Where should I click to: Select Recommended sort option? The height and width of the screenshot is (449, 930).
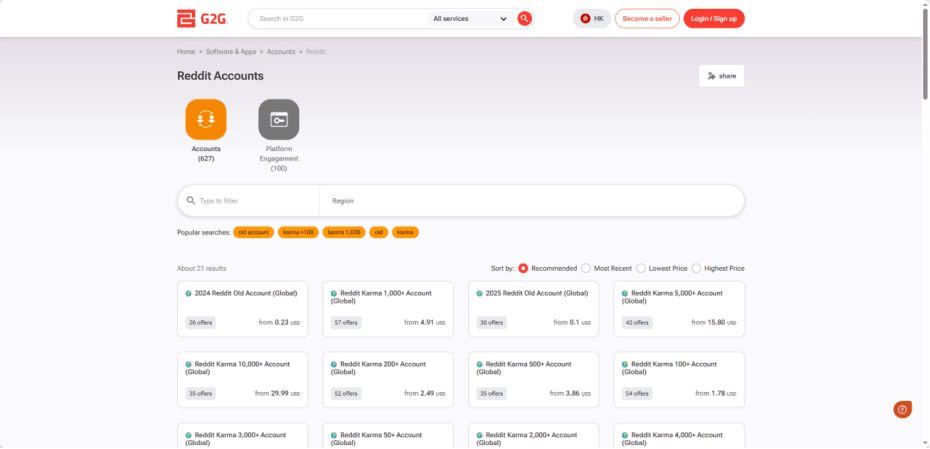coord(523,268)
